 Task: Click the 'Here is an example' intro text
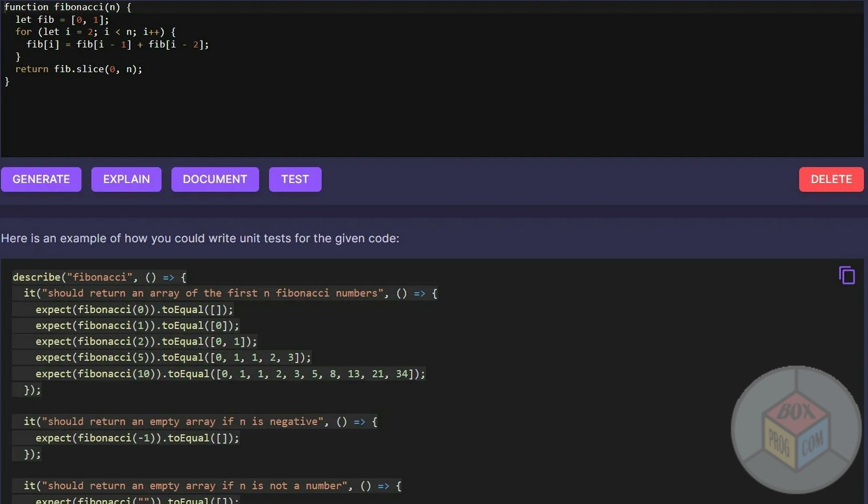(200, 238)
